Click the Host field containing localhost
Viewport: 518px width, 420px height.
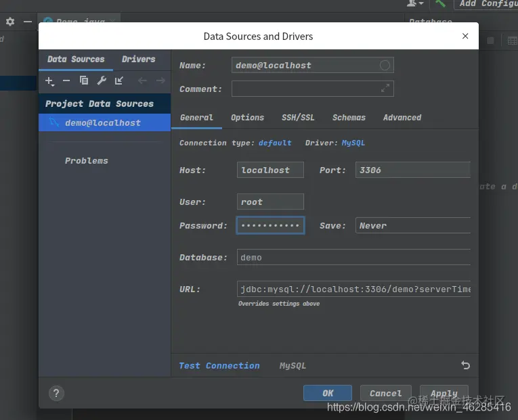(270, 170)
